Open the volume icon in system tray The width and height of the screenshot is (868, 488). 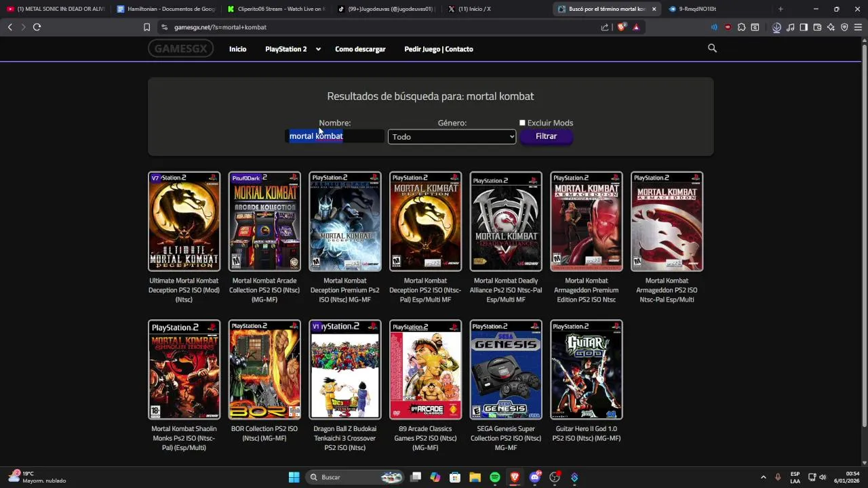coord(823,477)
